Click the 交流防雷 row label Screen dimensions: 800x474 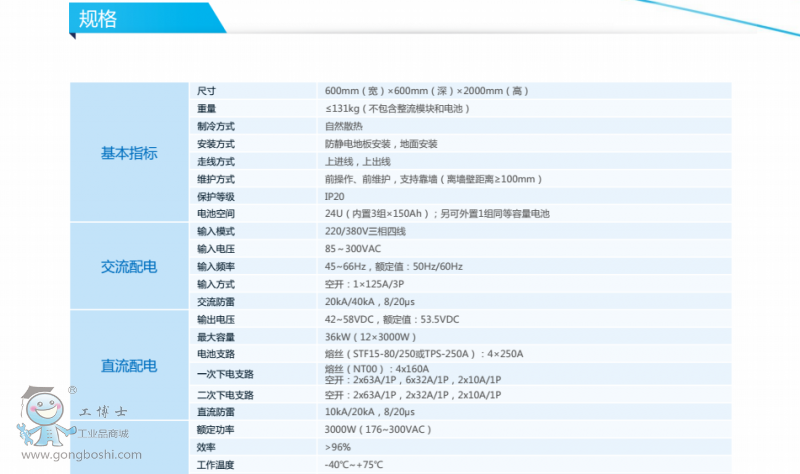point(215,301)
